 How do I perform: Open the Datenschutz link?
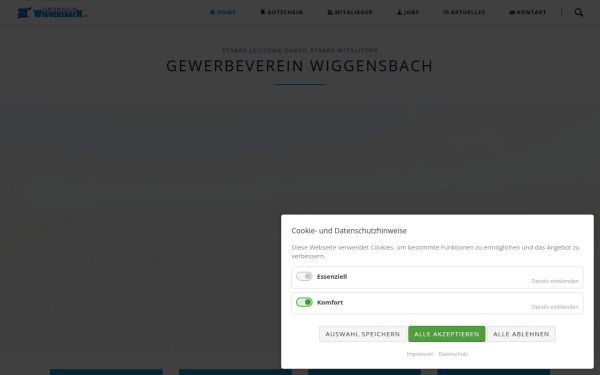point(453,354)
